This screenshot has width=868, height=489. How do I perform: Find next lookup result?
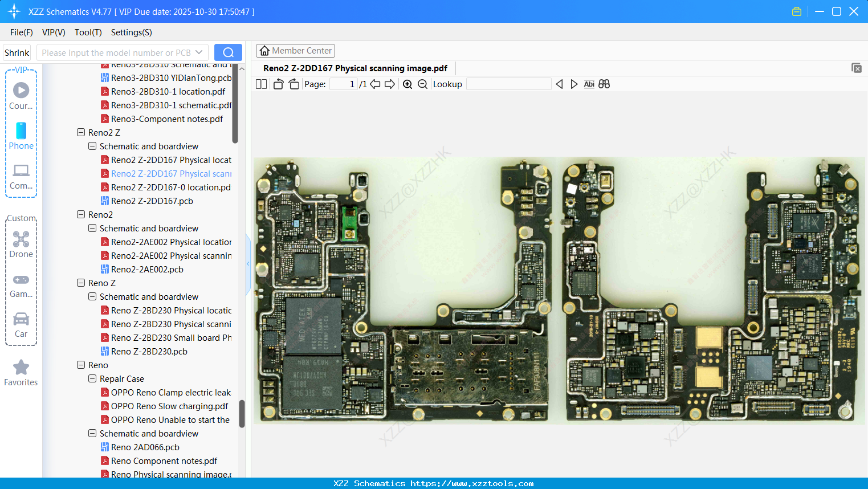coord(574,84)
